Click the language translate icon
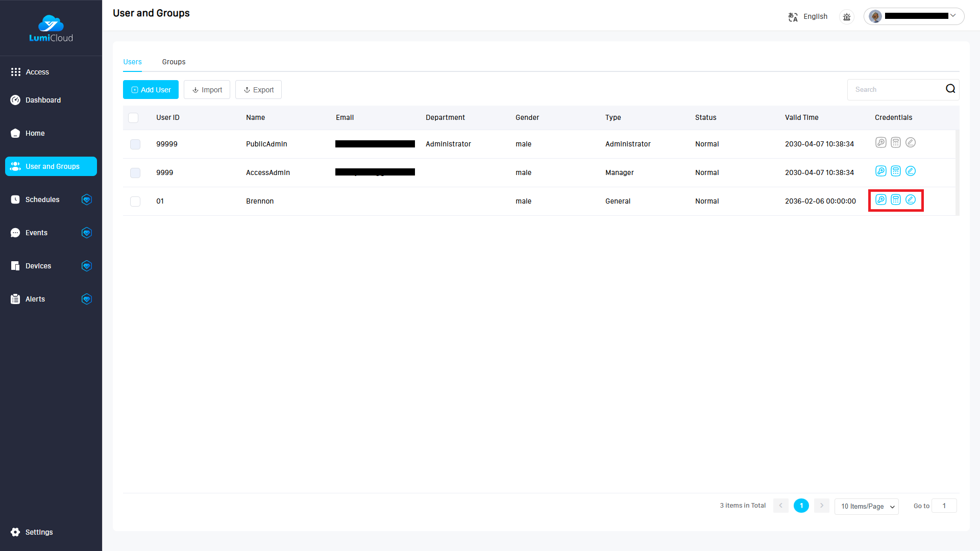Viewport: 980px width, 551px height. pos(793,17)
